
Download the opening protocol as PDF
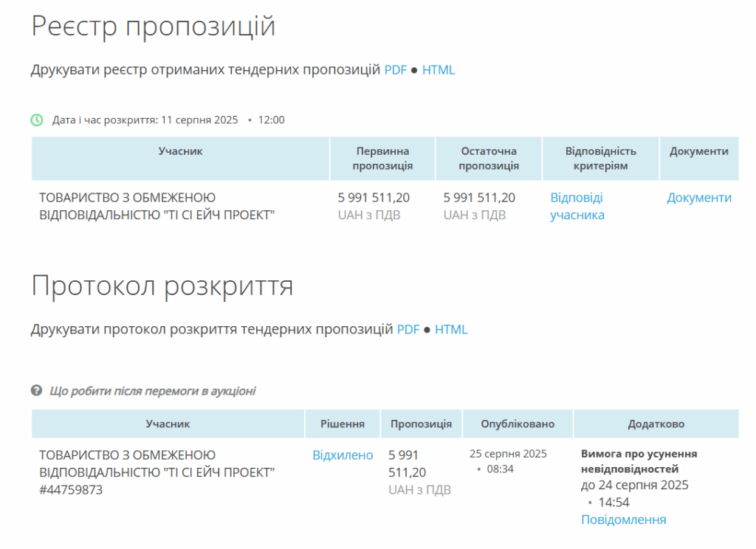[408, 329]
